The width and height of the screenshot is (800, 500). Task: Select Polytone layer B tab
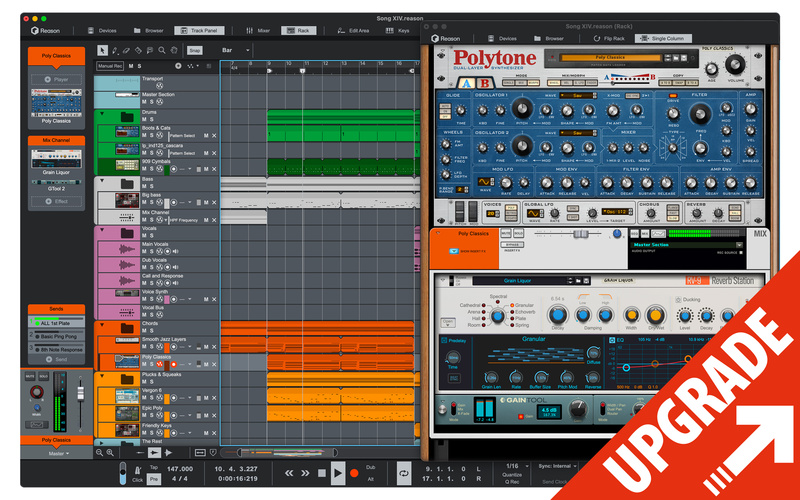click(x=485, y=83)
